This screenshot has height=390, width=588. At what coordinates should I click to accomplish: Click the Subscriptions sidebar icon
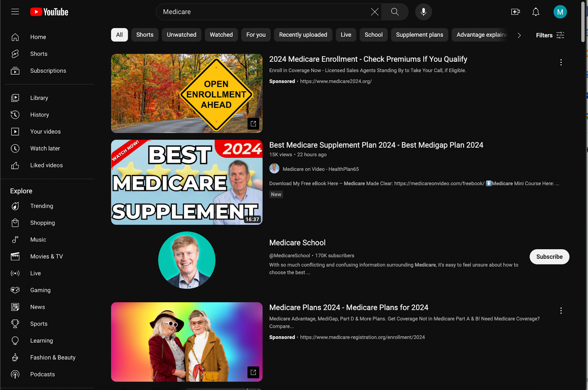[x=15, y=71]
